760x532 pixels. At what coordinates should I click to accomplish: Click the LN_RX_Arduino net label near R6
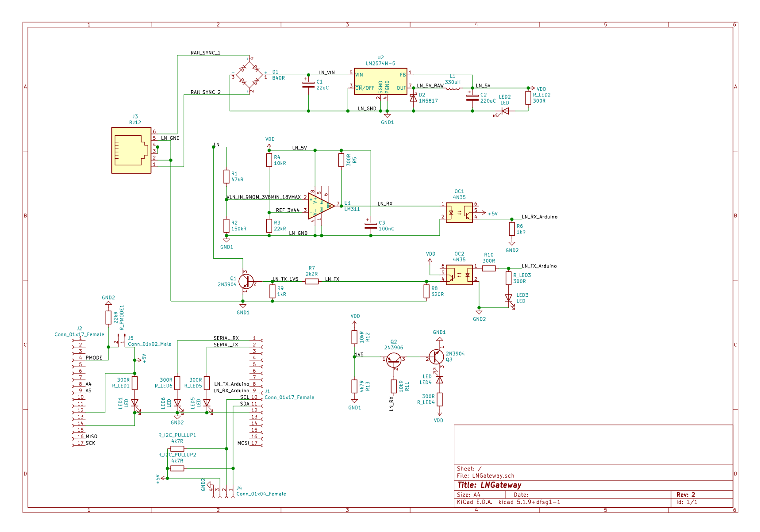pyautogui.click(x=539, y=217)
